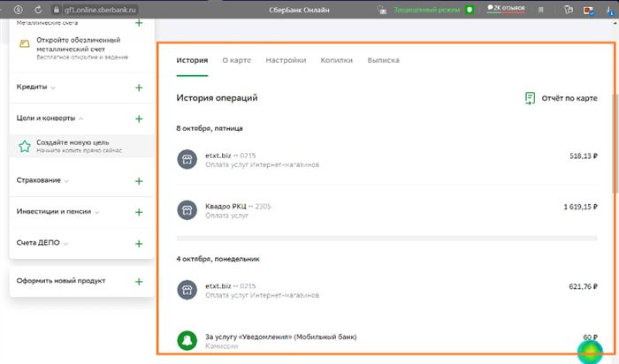Switch to the О карте tab
619x364 pixels.
(x=236, y=60)
